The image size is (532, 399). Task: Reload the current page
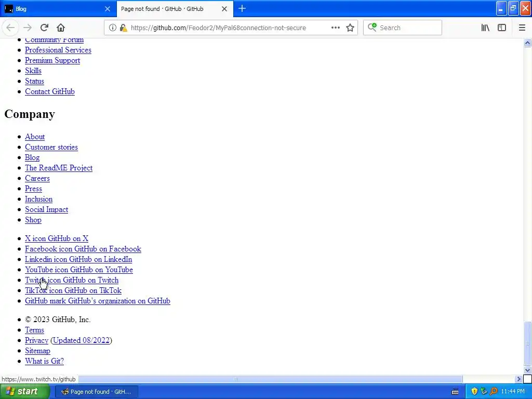(44, 28)
